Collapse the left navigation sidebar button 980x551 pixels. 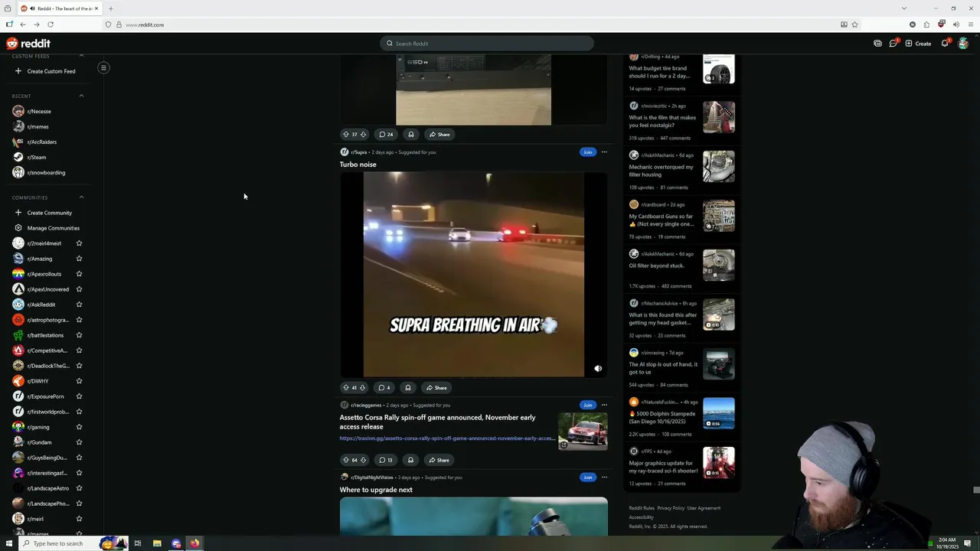pyautogui.click(x=103, y=67)
